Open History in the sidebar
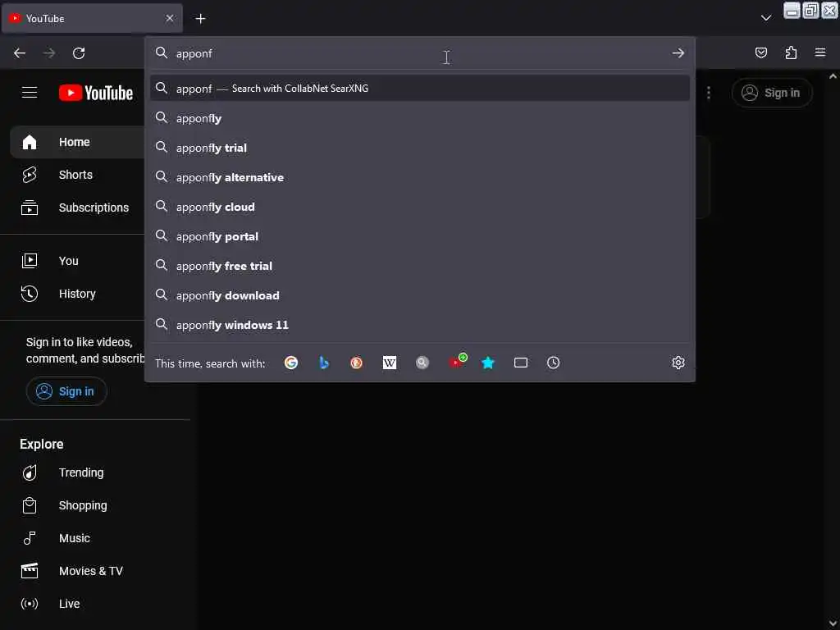Screen dimensions: 840x630 point(78,294)
